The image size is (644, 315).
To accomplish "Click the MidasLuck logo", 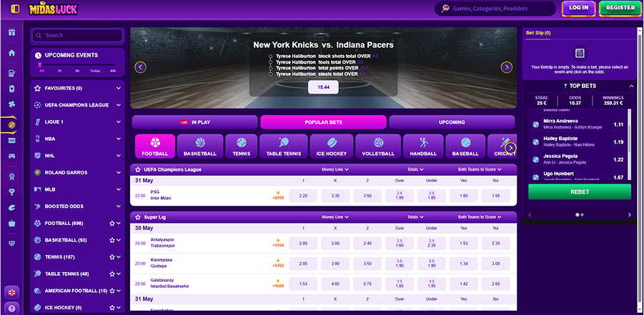I will [54, 9].
